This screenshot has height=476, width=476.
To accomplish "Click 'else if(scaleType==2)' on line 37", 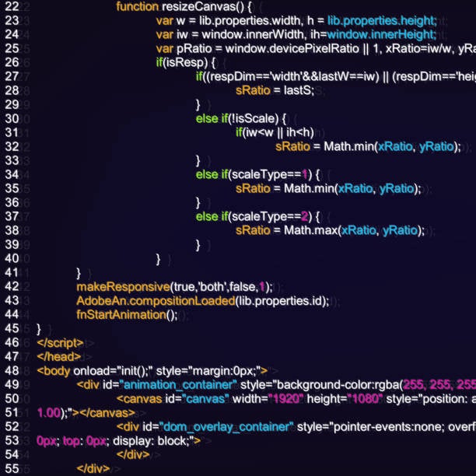I will [x=254, y=217].
